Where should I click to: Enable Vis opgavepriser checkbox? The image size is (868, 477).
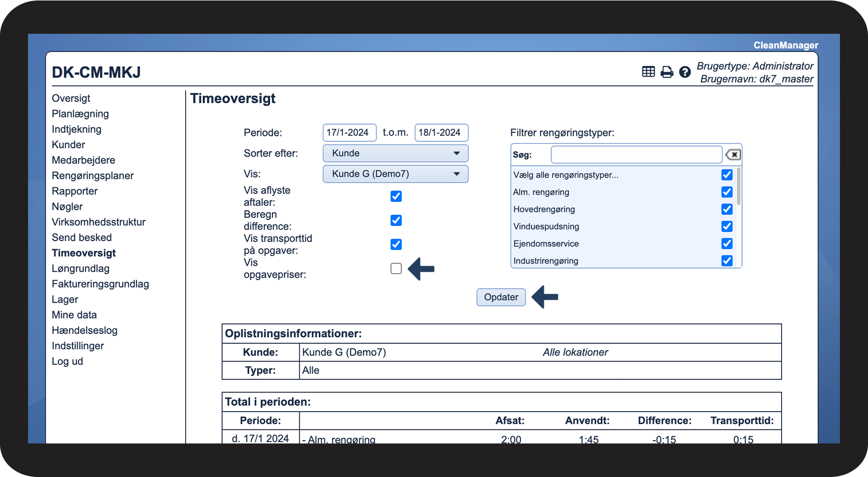[x=396, y=269]
